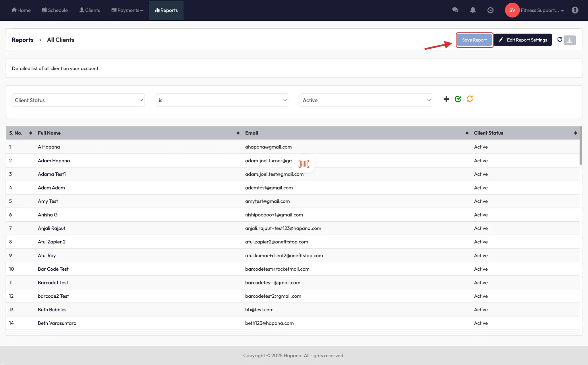Click the floating barcode scanner icon
This screenshot has width=588, height=365.
point(303,164)
